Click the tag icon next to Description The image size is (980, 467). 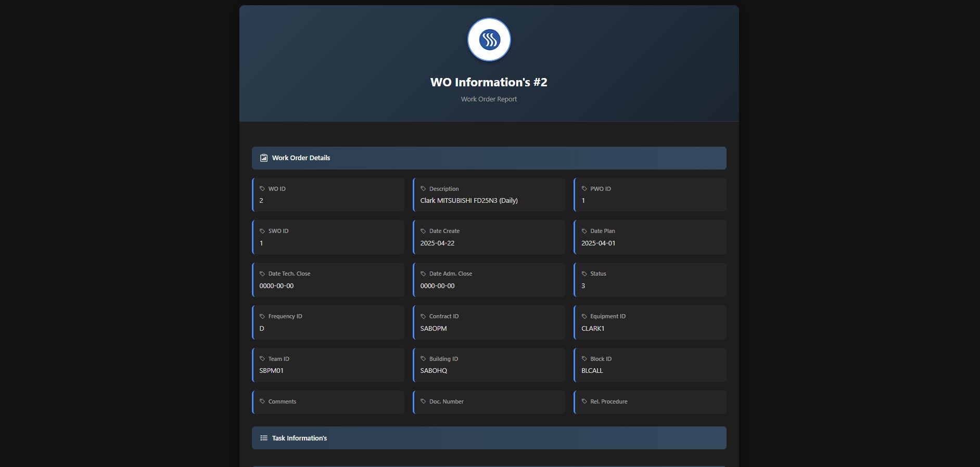(x=423, y=189)
